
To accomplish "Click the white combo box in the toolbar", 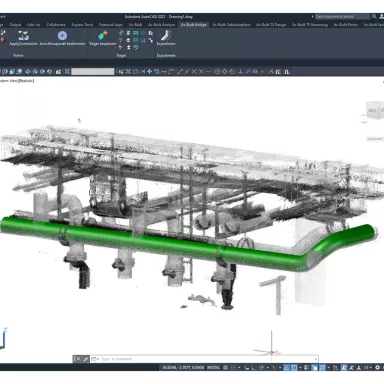I will click(93, 71).
